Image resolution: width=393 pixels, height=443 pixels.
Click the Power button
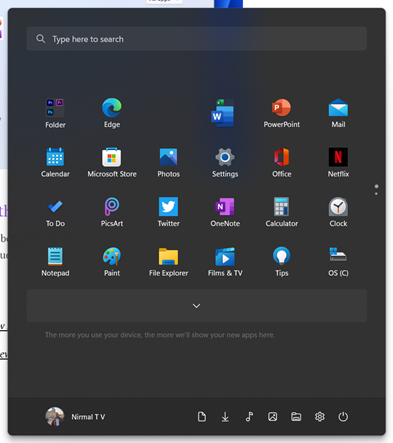[x=343, y=417]
